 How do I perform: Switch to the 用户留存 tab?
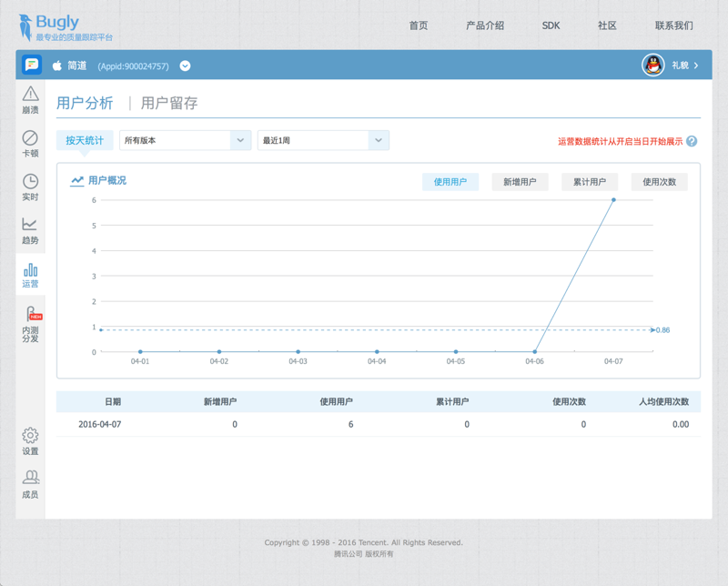[x=169, y=103]
